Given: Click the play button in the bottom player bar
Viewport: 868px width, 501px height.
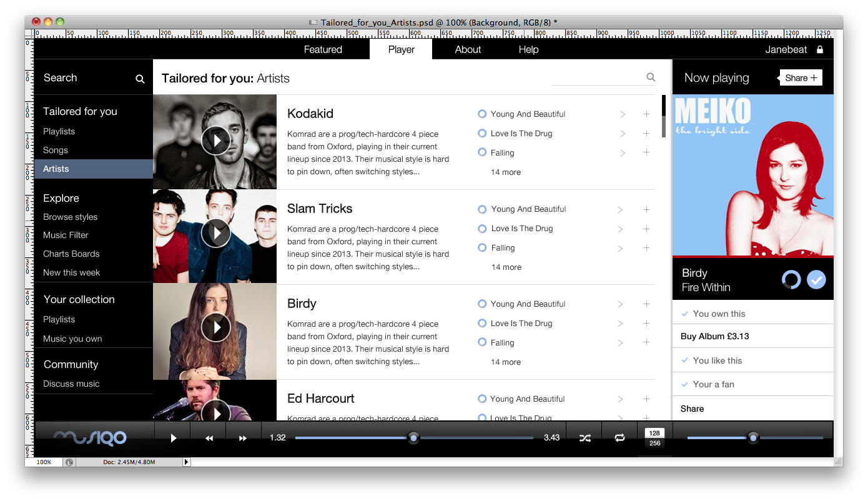Looking at the screenshot, I should (x=174, y=438).
